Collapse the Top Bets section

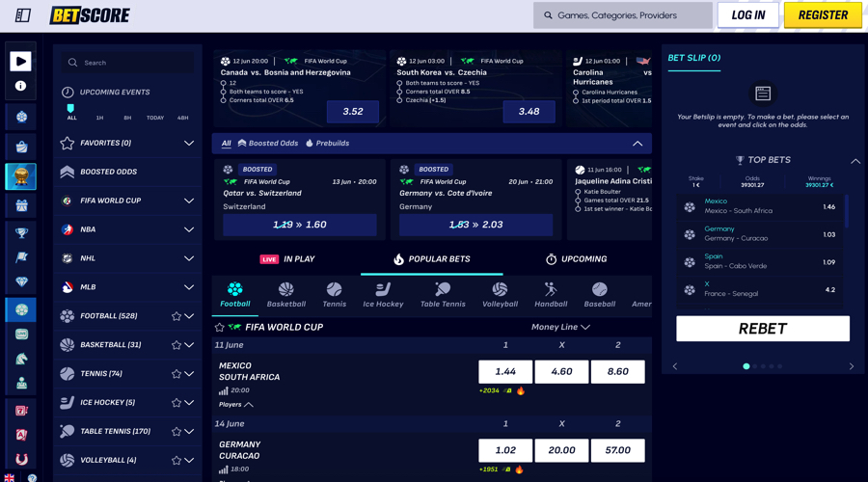click(855, 161)
